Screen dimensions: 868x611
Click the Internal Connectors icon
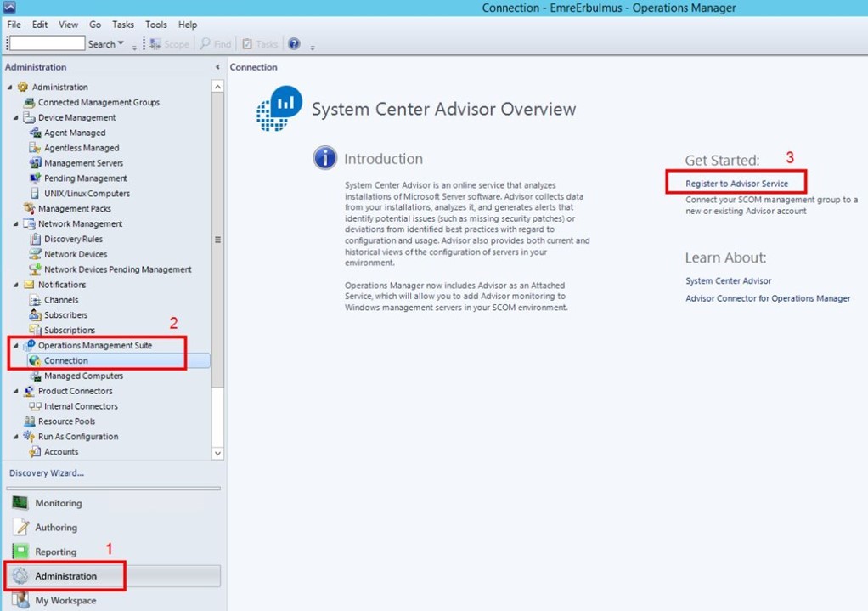click(35, 406)
